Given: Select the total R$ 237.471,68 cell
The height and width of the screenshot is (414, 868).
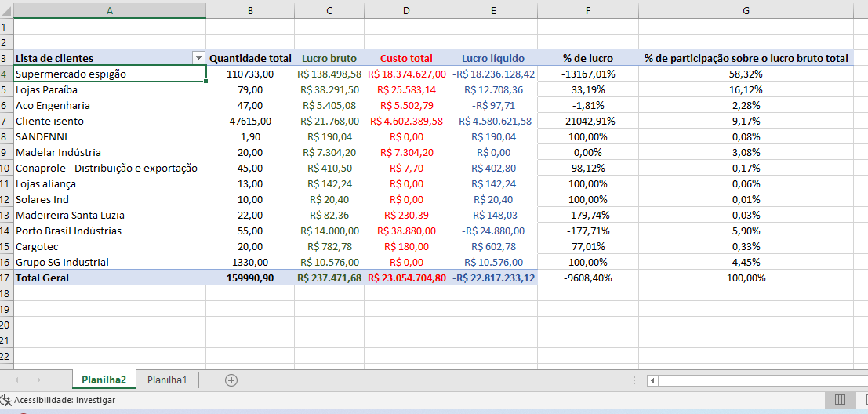Looking at the screenshot, I should point(329,278).
